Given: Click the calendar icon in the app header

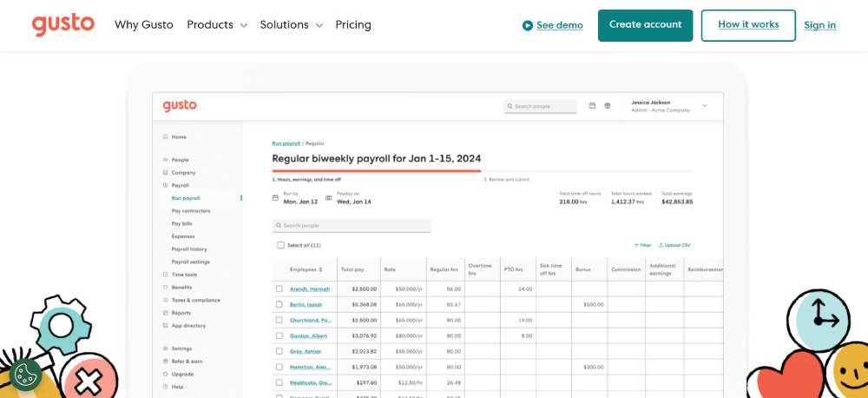Looking at the screenshot, I should point(592,106).
